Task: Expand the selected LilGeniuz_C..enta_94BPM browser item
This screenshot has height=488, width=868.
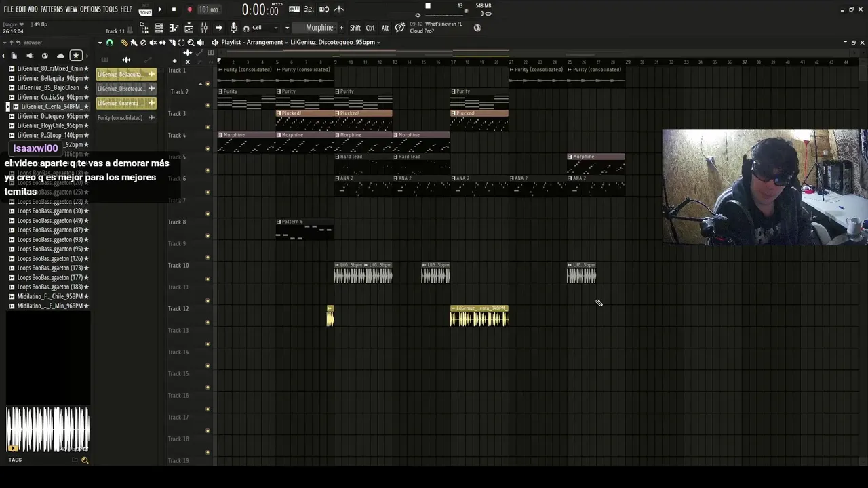Action: pos(8,106)
